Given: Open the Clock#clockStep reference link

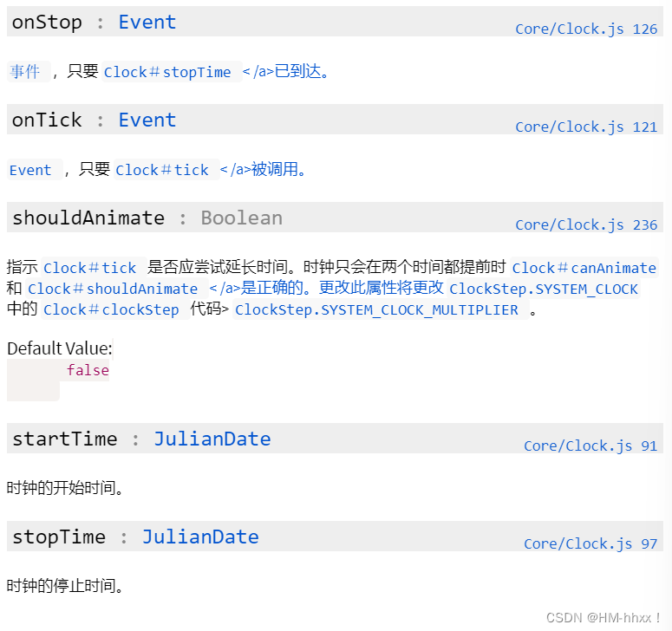Looking at the screenshot, I should coord(111,309).
